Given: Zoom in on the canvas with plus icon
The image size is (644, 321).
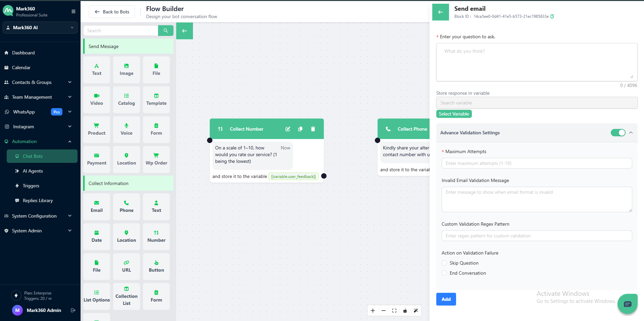Looking at the screenshot, I should coord(373,311).
